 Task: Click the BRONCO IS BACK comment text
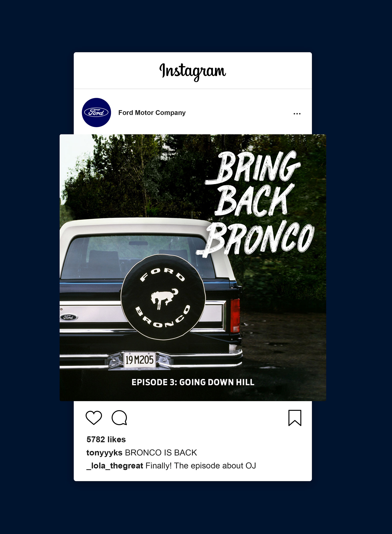(161, 453)
